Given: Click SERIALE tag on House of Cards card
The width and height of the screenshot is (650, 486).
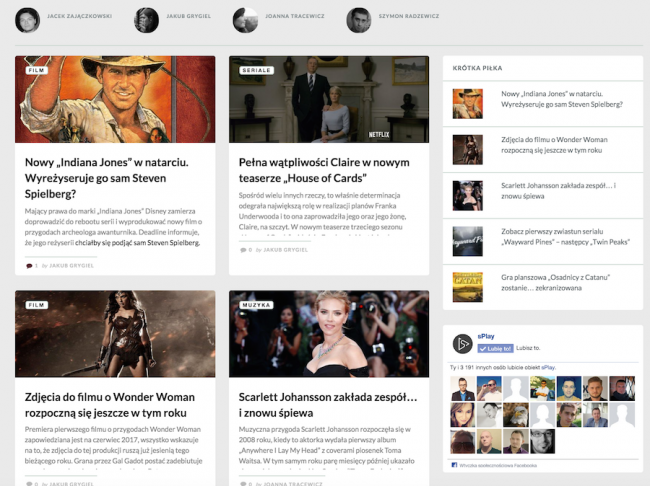Looking at the screenshot, I should pyautogui.click(x=256, y=70).
